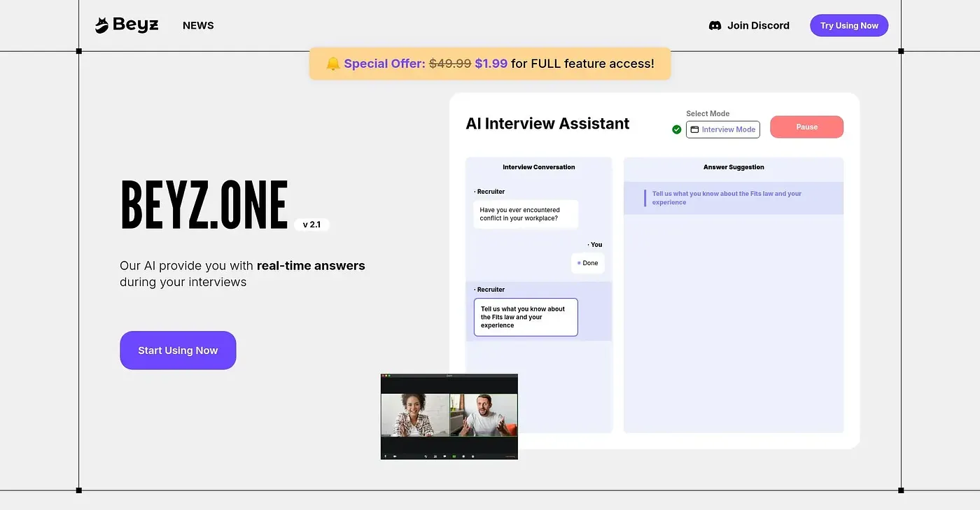Screen dimensions: 980x510
Task: Click the Special Offer banner
Action: [x=490, y=64]
